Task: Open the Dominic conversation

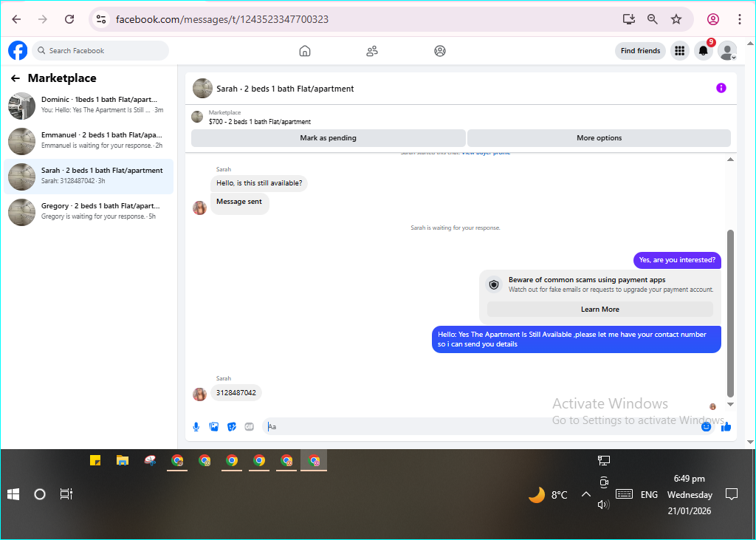Action: [x=89, y=106]
